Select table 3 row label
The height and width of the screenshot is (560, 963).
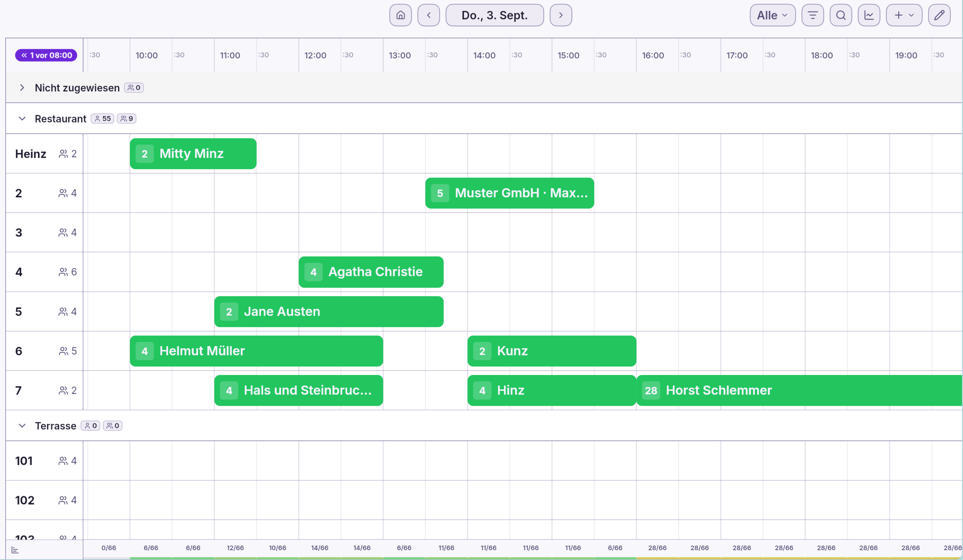coord(19,232)
